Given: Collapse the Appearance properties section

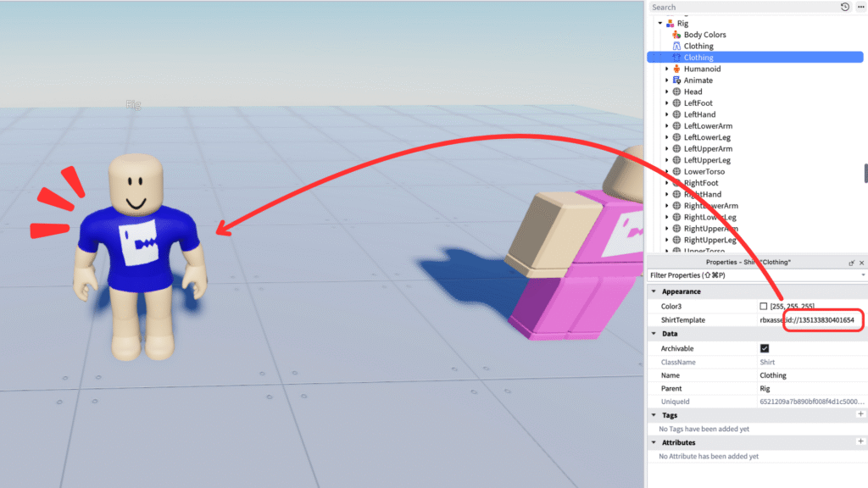Looking at the screenshot, I should coord(654,291).
